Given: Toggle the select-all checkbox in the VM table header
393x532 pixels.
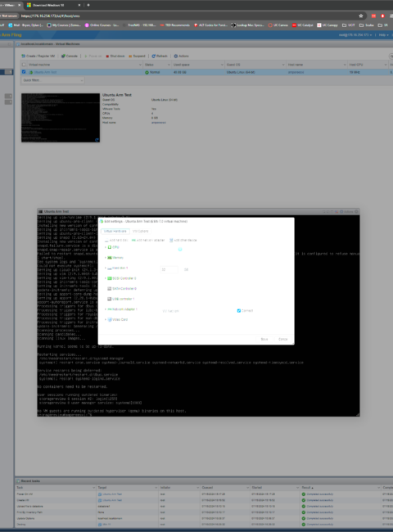Looking at the screenshot, I should [24, 65].
